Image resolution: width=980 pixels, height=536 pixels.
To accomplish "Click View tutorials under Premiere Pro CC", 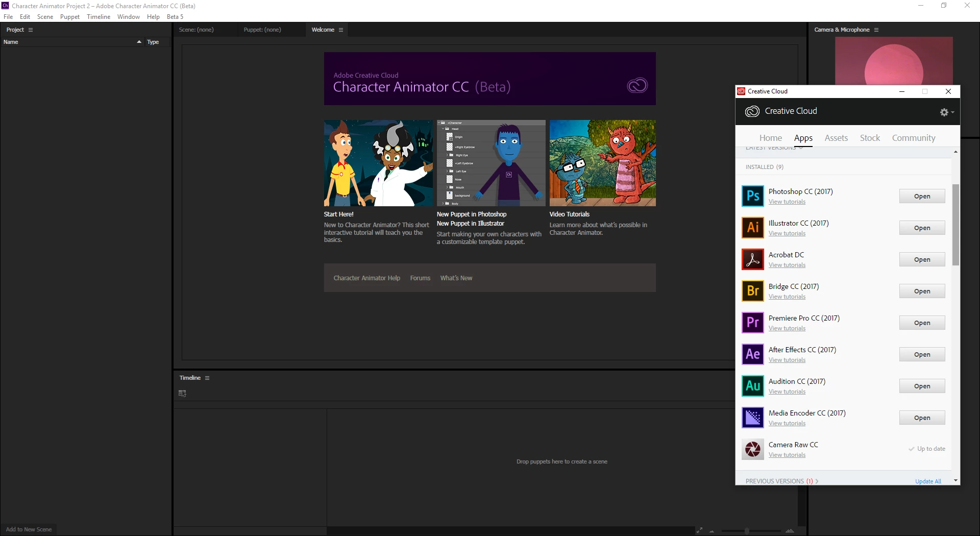I will point(787,328).
